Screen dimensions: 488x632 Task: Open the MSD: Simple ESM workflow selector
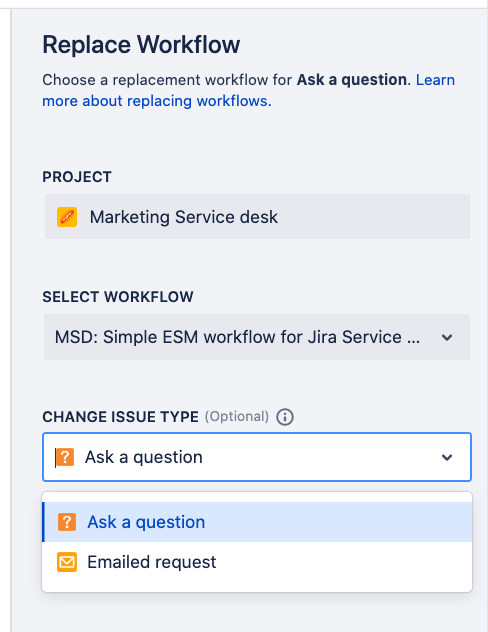[x=257, y=337]
